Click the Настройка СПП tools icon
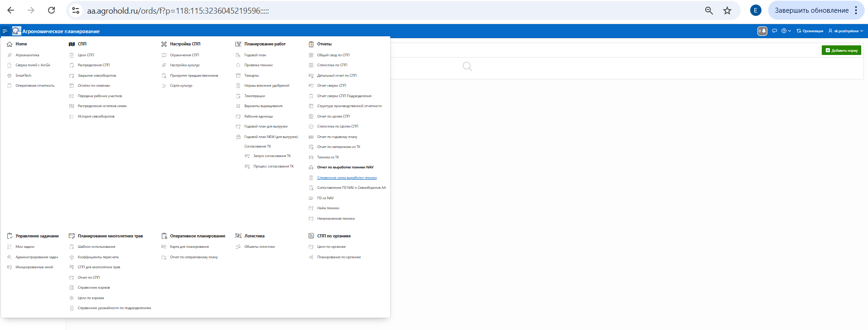Image resolution: width=868 pixels, height=330 pixels. point(164,44)
